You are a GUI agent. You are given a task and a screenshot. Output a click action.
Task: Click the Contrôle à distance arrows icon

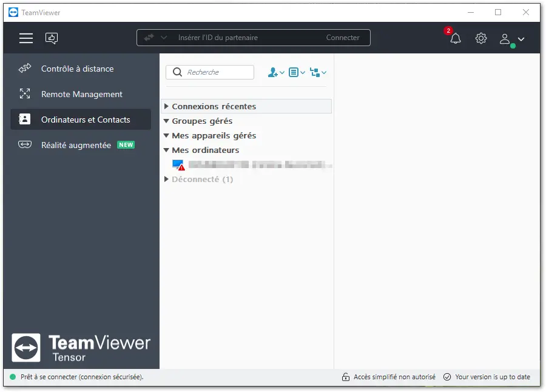(25, 69)
